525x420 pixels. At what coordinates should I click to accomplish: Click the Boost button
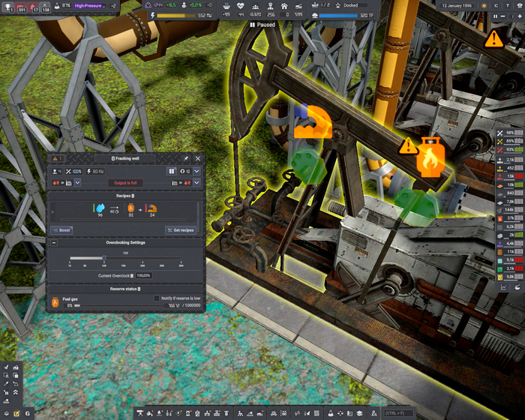tap(61, 230)
